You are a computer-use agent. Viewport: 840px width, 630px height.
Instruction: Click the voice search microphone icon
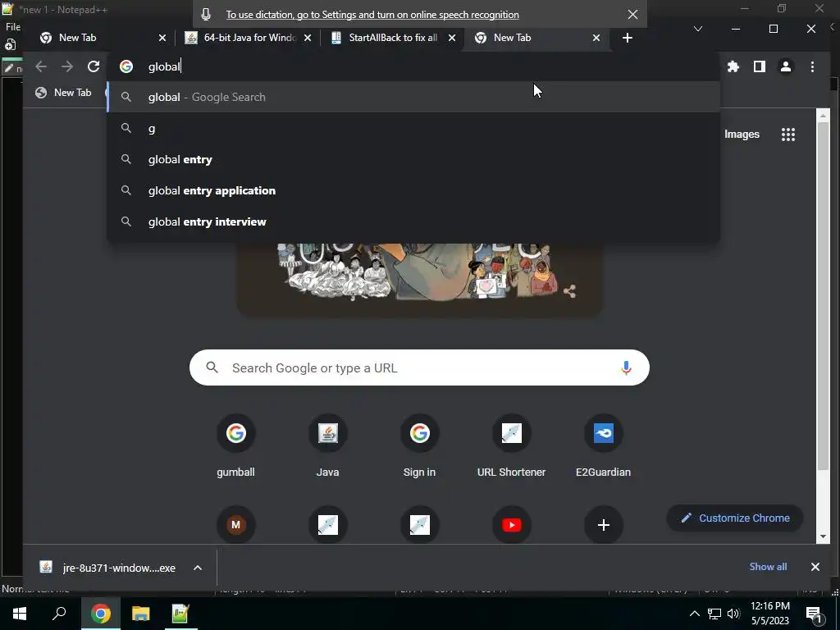(x=626, y=367)
